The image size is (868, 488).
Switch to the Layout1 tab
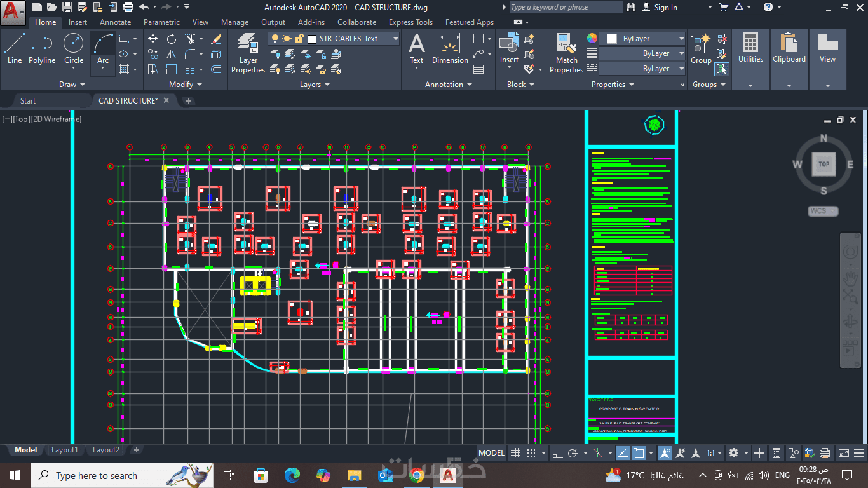click(64, 450)
